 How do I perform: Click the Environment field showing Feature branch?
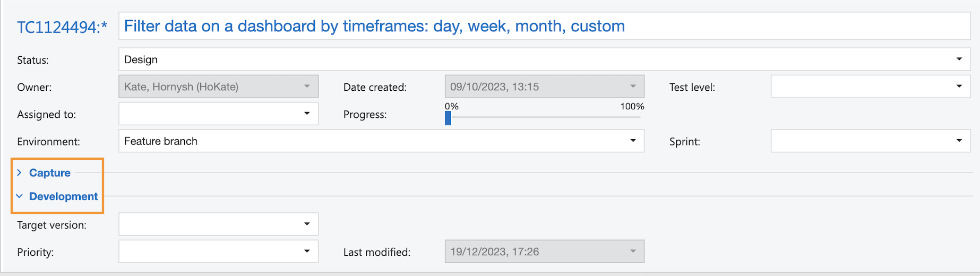[x=372, y=141]
